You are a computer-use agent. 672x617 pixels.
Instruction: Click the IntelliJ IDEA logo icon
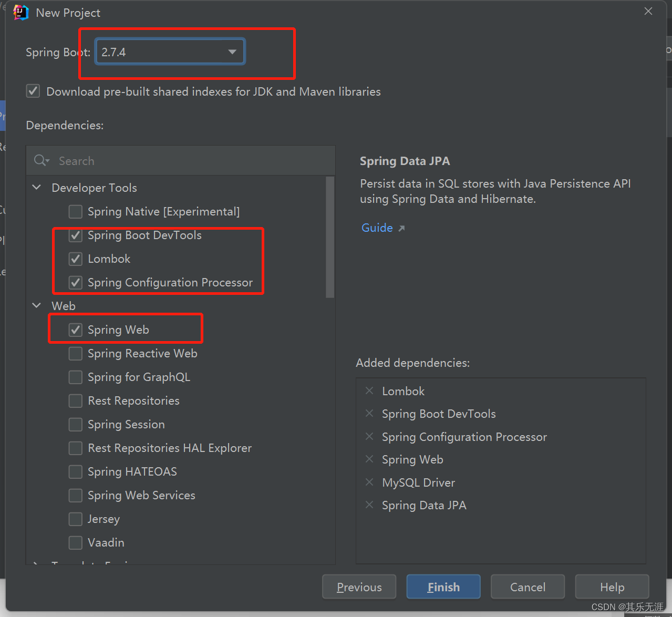(x=21, y=13)
